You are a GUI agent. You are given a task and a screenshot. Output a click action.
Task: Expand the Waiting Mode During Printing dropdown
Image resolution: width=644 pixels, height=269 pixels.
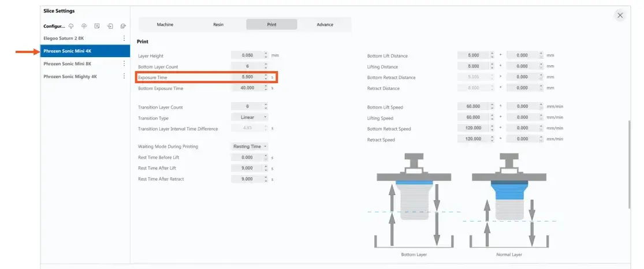[250, 147]
